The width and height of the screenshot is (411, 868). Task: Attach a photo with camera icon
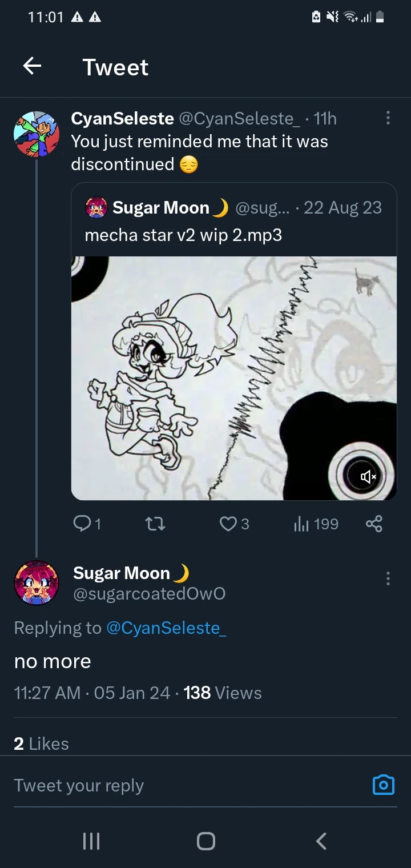click(383, 786)
